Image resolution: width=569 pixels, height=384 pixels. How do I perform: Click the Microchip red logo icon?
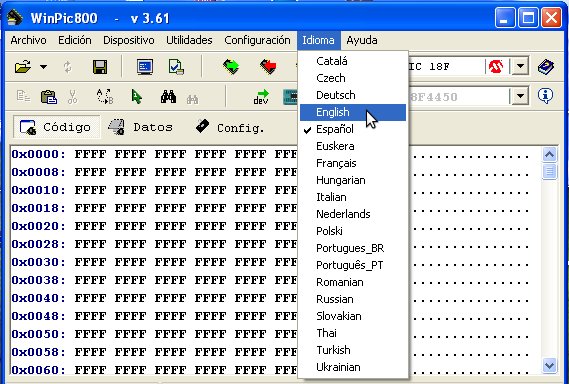(x=496, y=66)
